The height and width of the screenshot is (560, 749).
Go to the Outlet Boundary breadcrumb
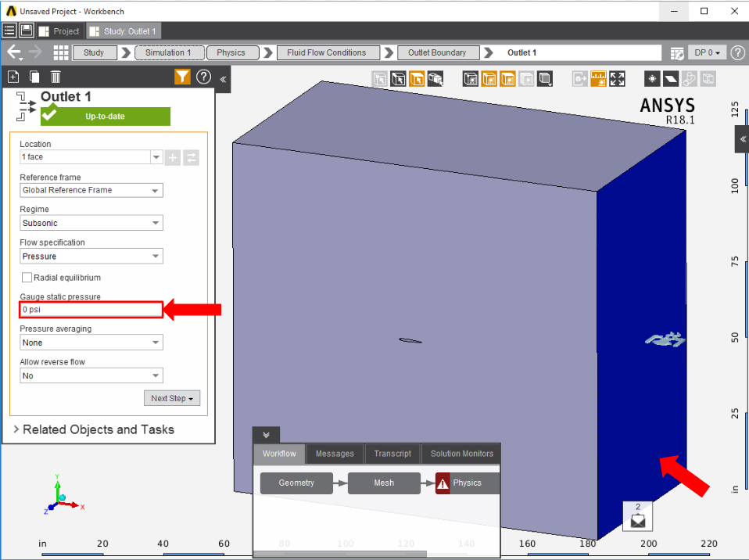coord(438,52)
